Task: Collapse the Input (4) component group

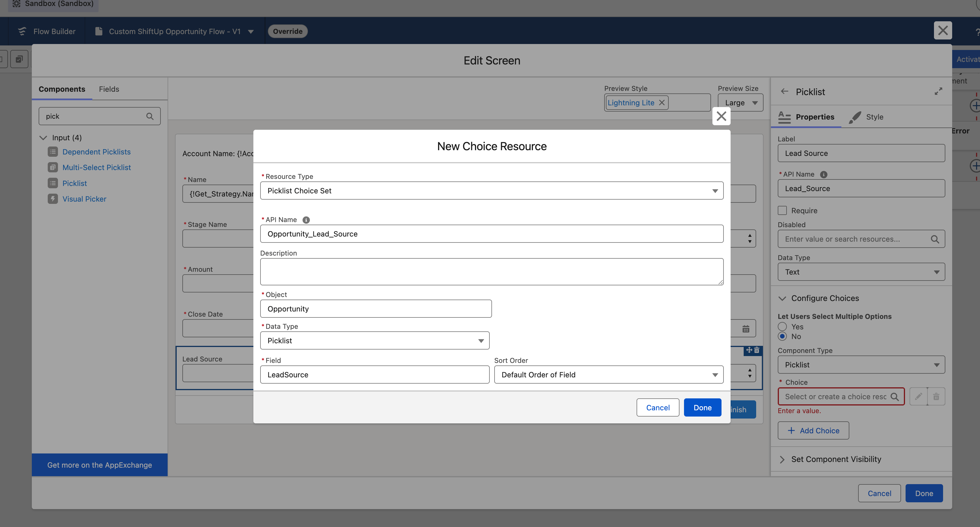Action: click(43, 138)
